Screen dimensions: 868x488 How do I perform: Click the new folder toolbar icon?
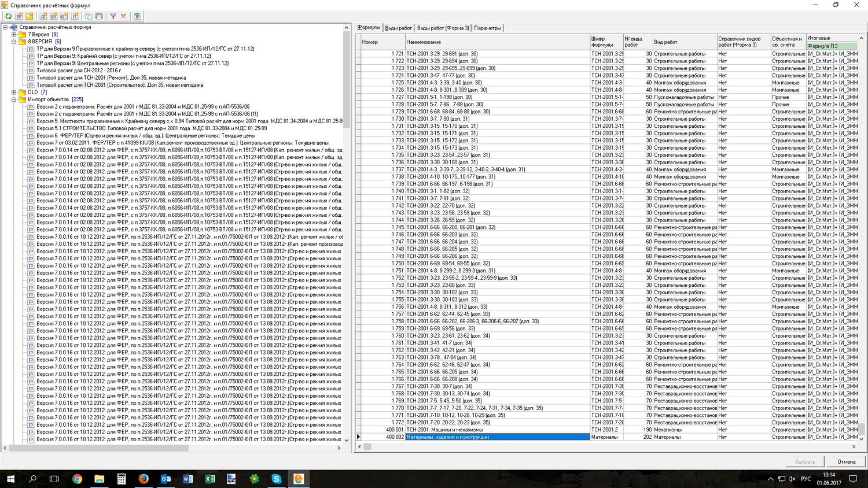tap(30, 16)
